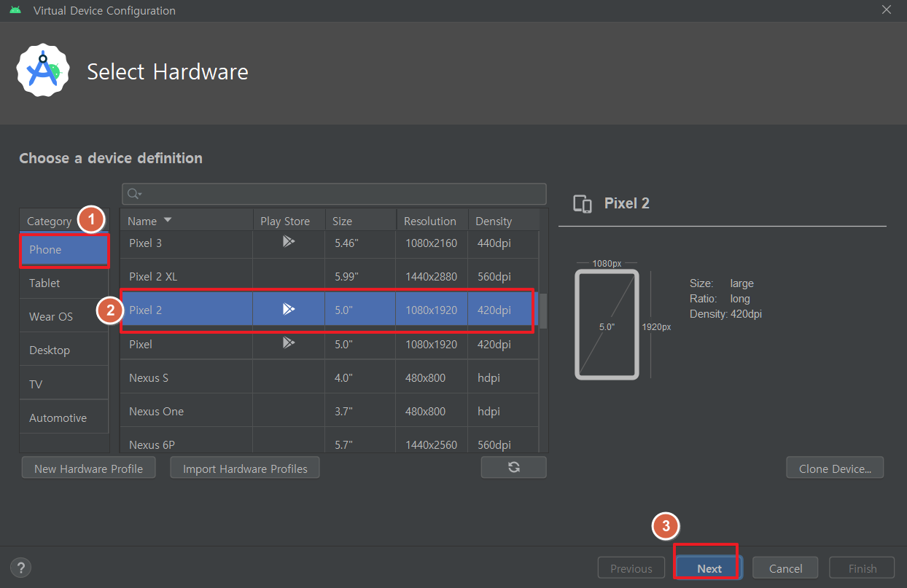Click New Hardware Profile button
907x588 pixels.
click(89, 469)
